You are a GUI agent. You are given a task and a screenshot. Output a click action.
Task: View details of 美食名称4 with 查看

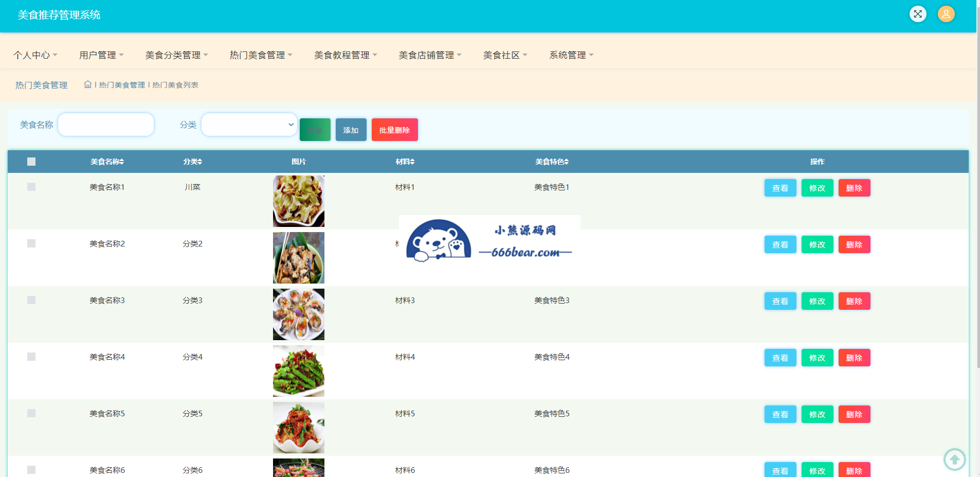(781, 358)
